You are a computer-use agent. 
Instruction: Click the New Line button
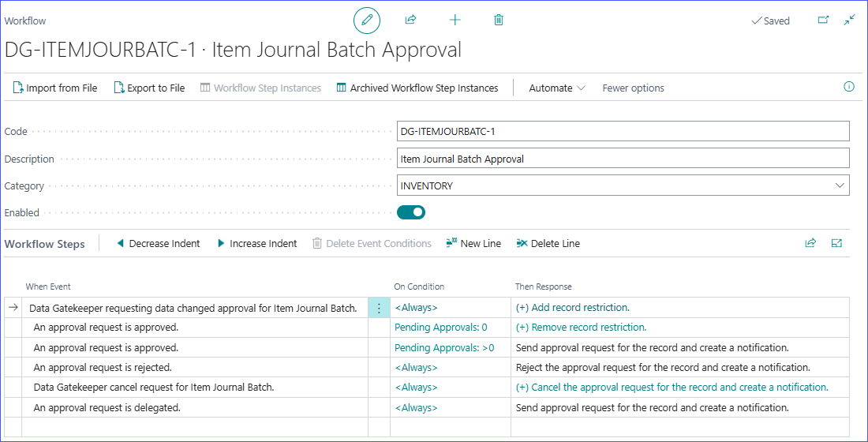tap(473, 244)
